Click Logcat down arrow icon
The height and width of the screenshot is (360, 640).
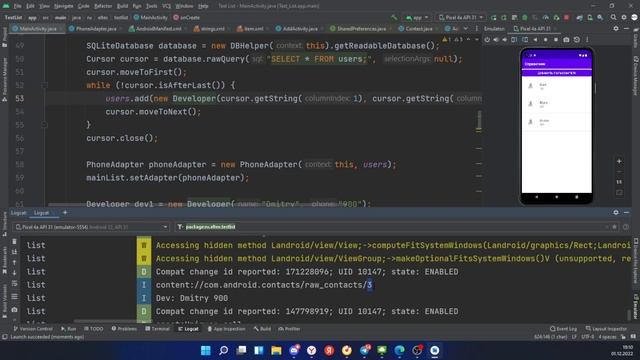click(x=14, y=273)
